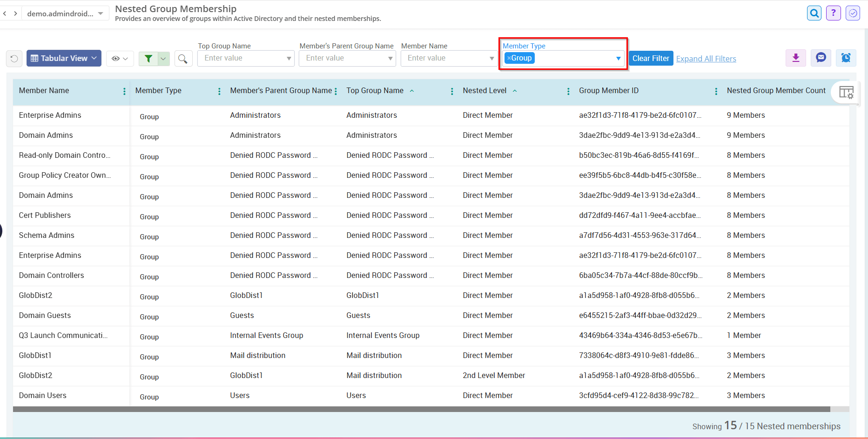
Task: Click the global search icon top right
Action: coord(814,13)
